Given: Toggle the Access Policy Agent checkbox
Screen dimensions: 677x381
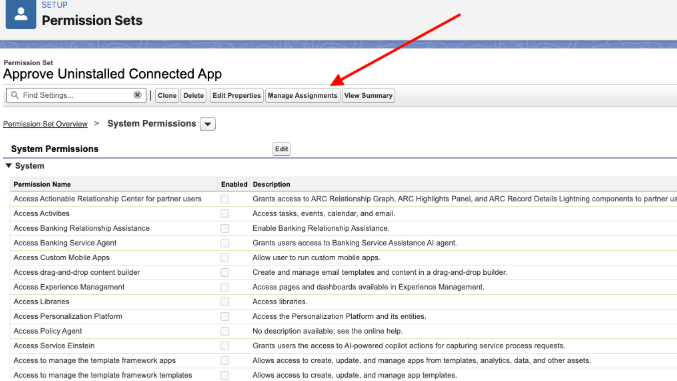Looking at the screenshot, I should pyautogui.click(x=225, y=331).
